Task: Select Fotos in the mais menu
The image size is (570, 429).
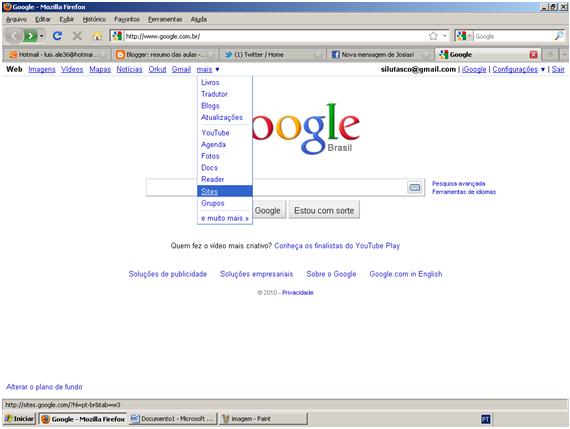Action: click(x=210, y=156)
